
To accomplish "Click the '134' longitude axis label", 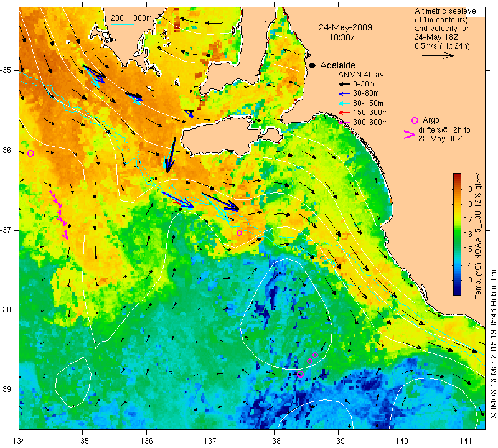I will pyautogui.click(x=19, y=441).
